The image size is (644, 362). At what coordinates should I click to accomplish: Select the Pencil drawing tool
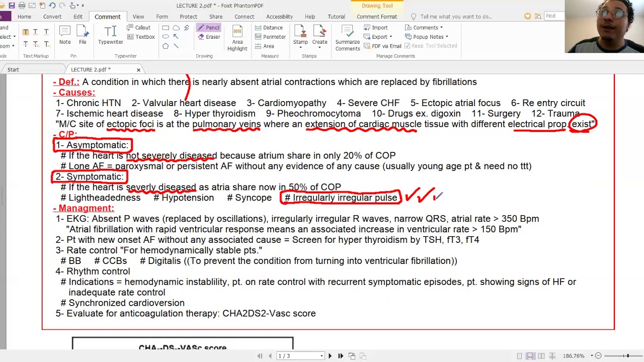click(208, 28)
